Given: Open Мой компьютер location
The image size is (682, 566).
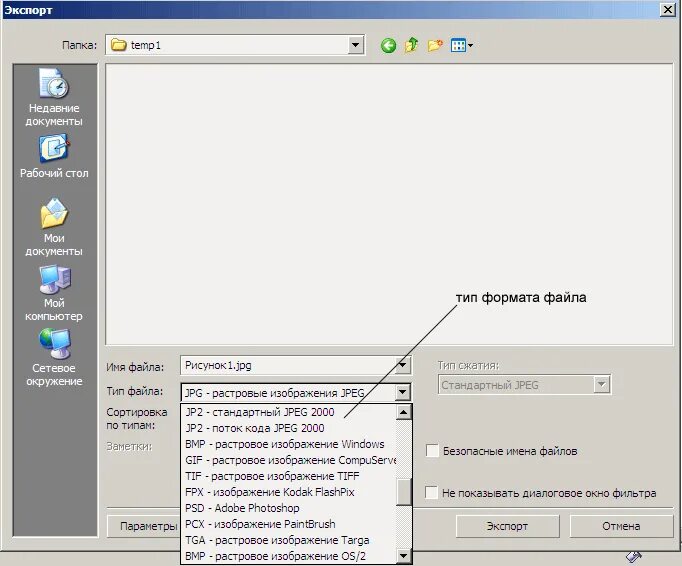Looking at the screenshot, I should [54, 293].
